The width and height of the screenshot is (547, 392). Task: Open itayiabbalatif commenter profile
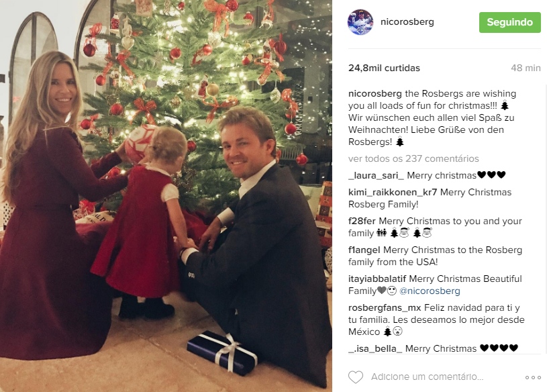click(x=377, y=279)
